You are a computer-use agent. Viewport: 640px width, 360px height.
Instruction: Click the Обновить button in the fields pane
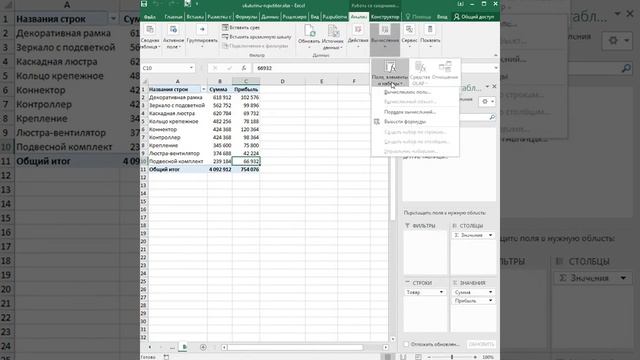tap(481, 344)
